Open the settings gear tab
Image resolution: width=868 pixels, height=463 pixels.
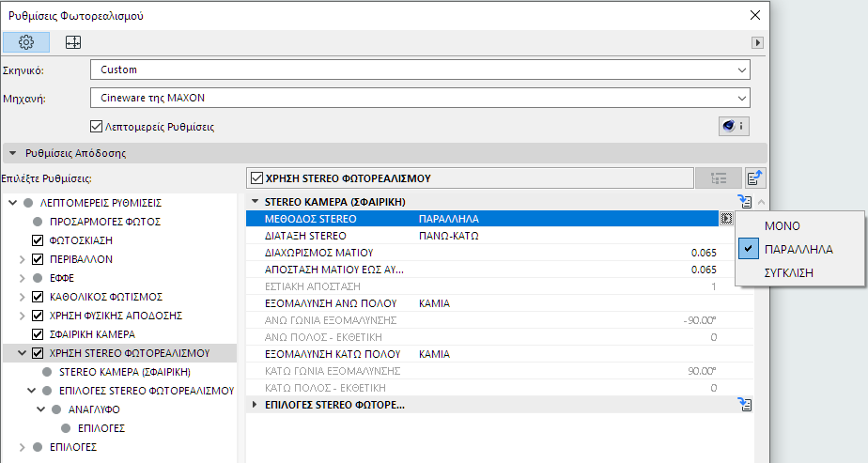tap(26, 42)
